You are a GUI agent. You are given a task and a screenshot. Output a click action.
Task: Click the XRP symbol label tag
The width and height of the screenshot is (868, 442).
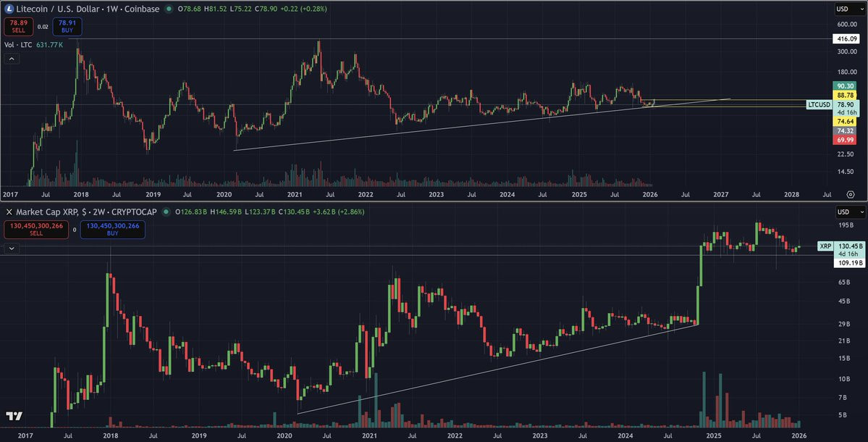[x=825, y=246]
